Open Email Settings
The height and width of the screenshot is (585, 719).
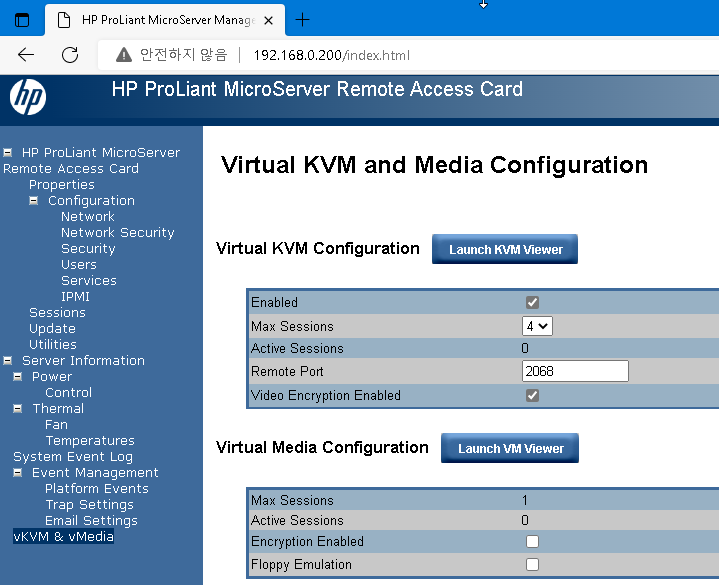coord(91,521)
